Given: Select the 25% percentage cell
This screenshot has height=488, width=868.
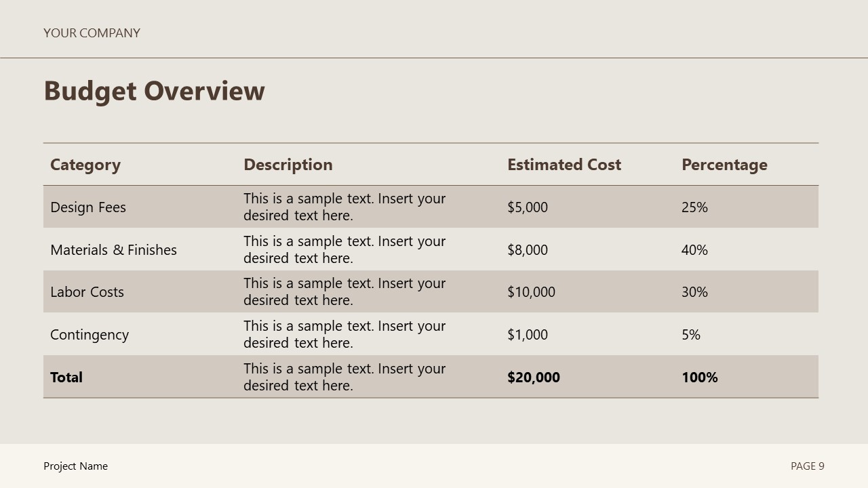Looking at the screenshot, I should point(694,207).
